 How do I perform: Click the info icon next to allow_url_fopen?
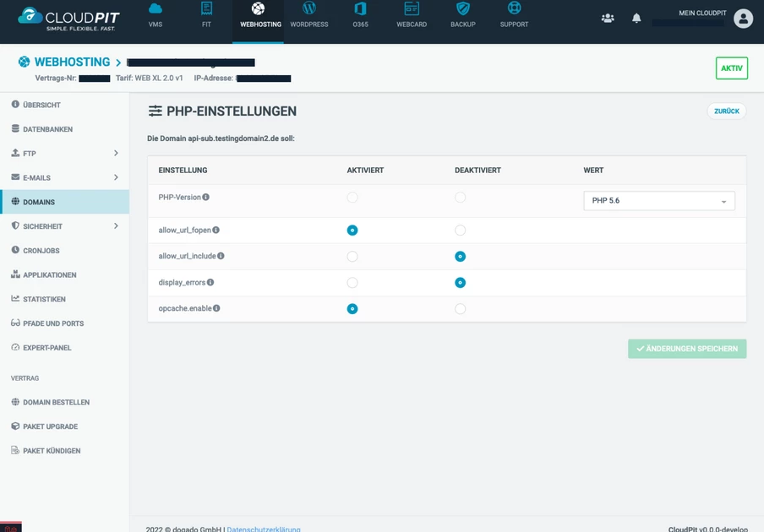tap(216, 230)
